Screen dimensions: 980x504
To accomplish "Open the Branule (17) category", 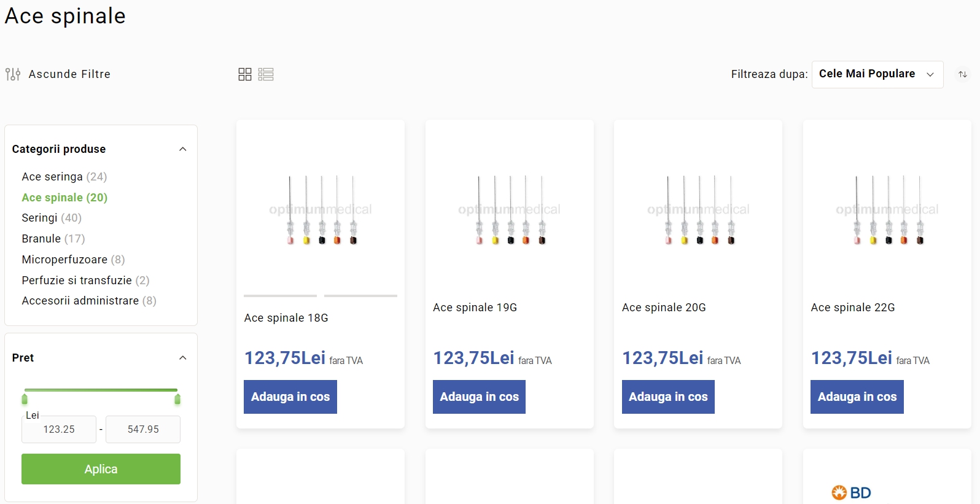I will tap(53, 239).
